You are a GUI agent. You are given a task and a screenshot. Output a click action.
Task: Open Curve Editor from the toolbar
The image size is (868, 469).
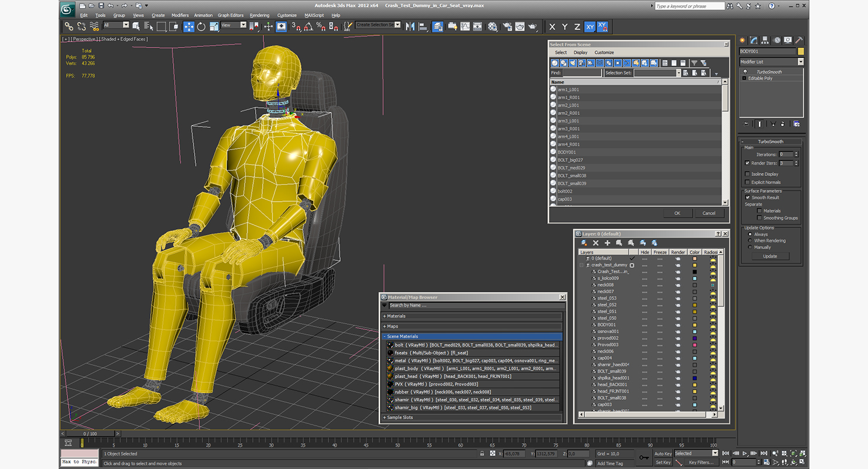pyautogui.click(x=465, y=26)
